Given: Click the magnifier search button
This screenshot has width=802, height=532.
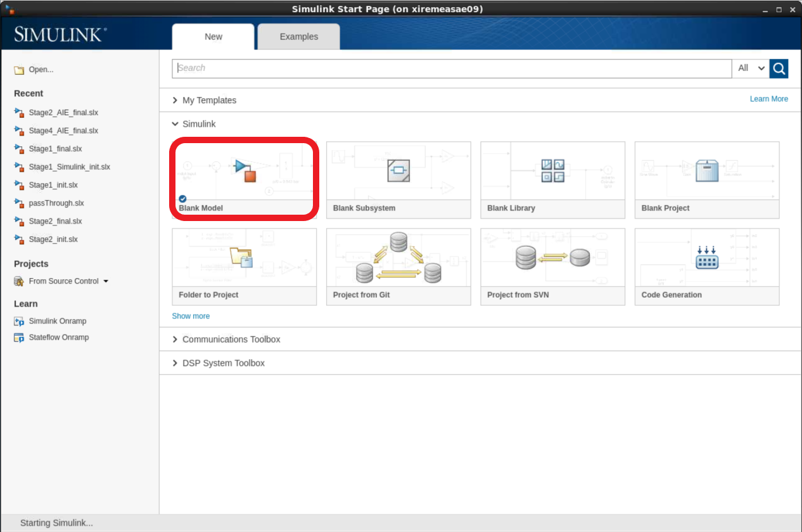Looking at the screenshot, I should coord(779,68).
